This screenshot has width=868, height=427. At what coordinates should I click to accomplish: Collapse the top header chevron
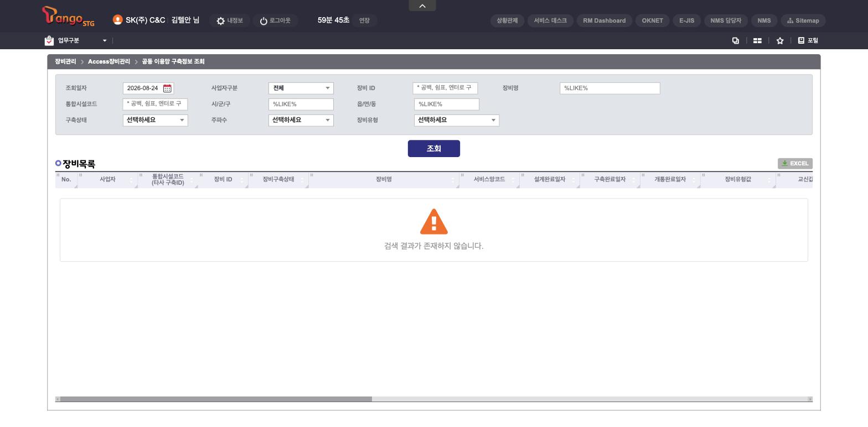(x=422, y=6)
